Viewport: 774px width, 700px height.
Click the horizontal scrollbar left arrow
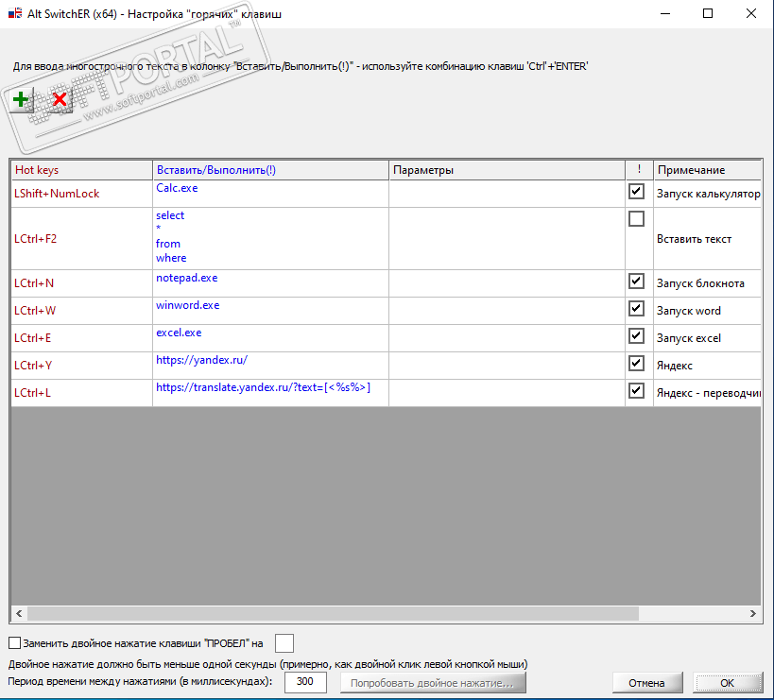coord(19,614)
